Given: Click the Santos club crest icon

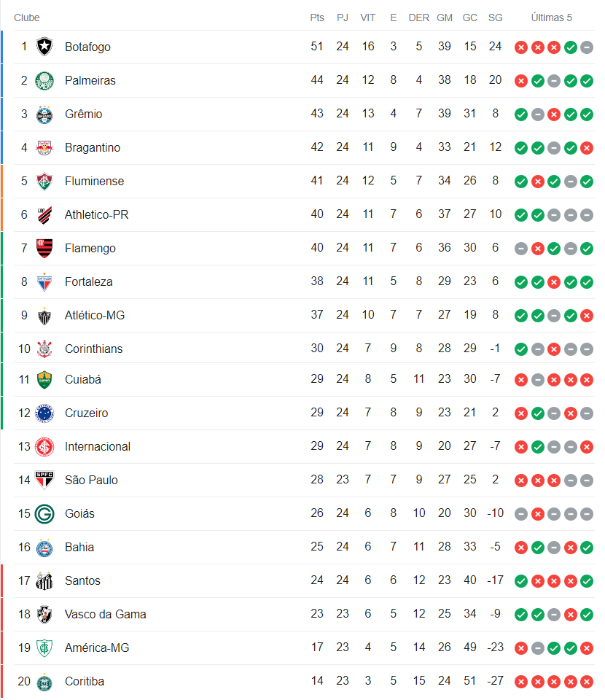Looking at the screenshot, I should (x=44, y=580).
